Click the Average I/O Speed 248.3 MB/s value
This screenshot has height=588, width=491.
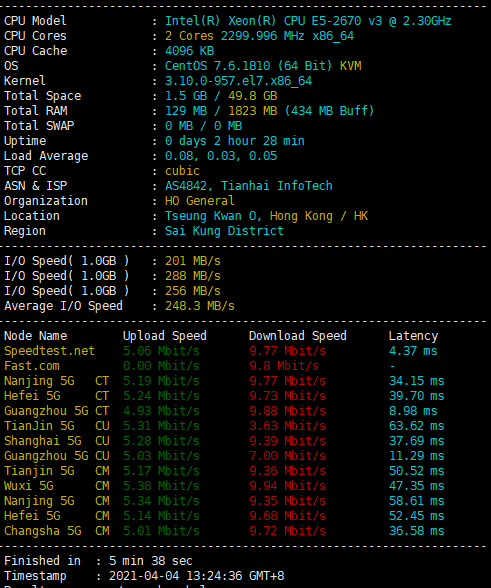(x=200, y=306)
